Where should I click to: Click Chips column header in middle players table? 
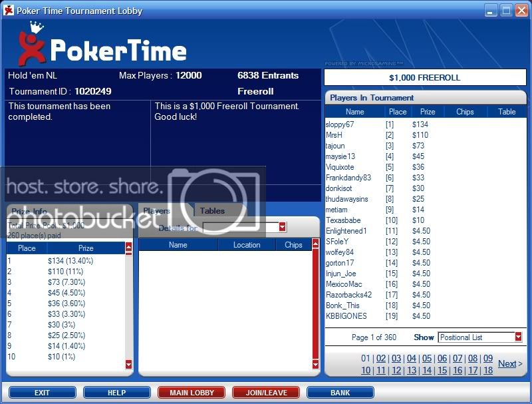click(x=293, y=245)
